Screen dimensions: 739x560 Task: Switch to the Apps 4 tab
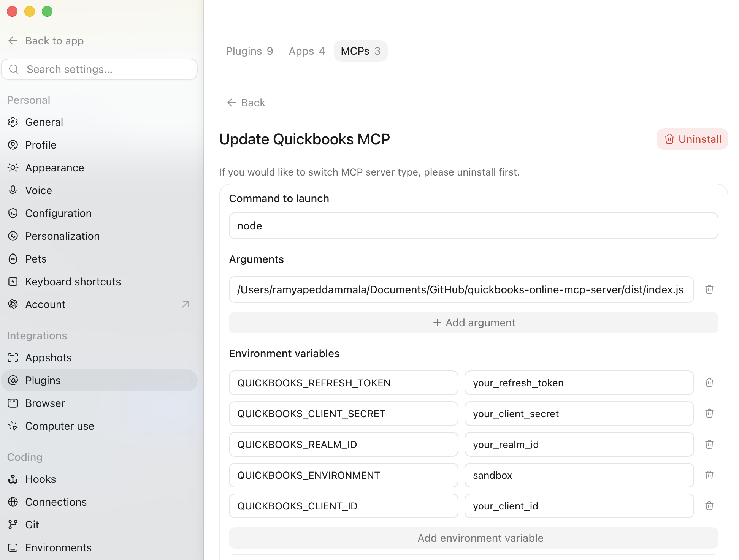point(307,51)
